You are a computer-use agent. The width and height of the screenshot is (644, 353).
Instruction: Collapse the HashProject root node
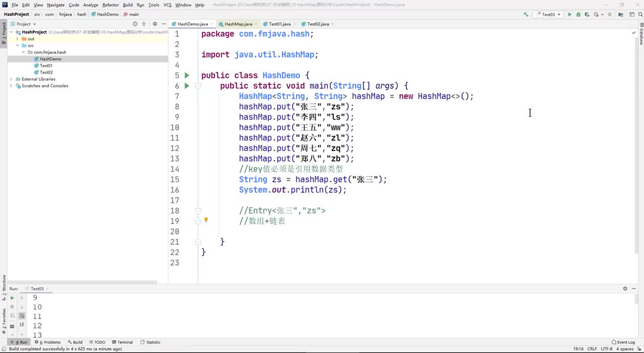tap(11, 32)
